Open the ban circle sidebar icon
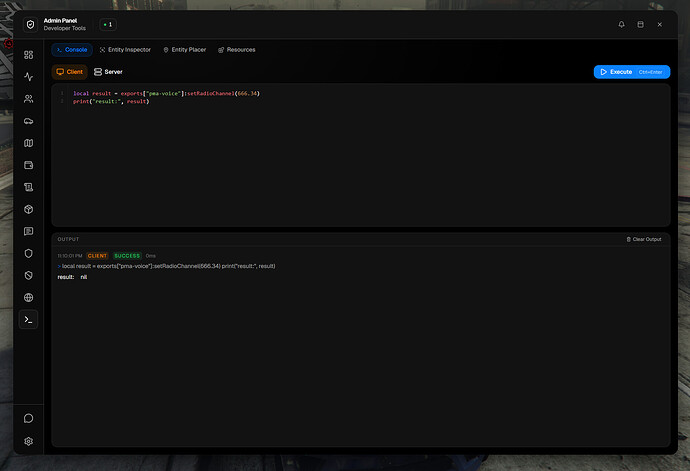This screenshot has height=471, width=690. click(x=29, y=275)
